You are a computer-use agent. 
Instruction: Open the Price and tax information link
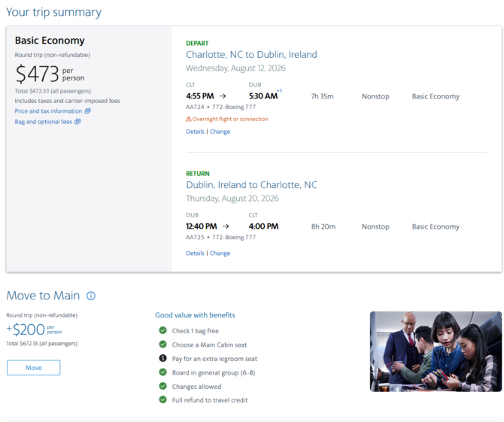[49, 111]
